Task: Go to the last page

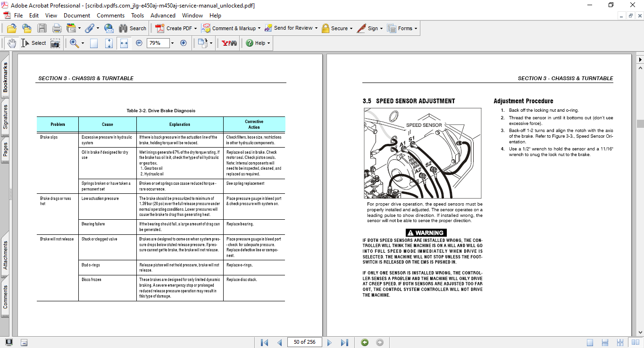Action: [x=344, y=342]
